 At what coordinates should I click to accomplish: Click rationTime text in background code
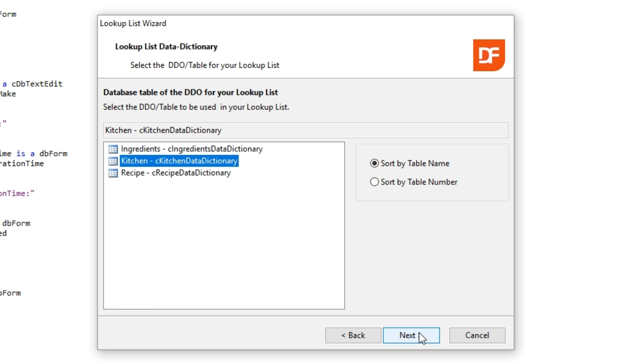pyautogui.click(x=22, y=164)
